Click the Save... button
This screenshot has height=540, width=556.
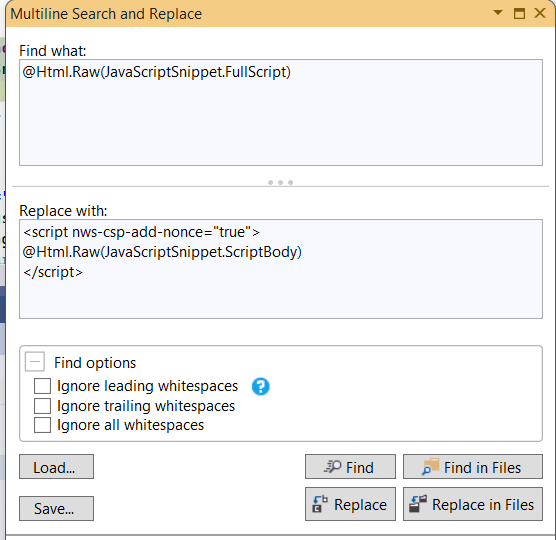coord(56,508)
